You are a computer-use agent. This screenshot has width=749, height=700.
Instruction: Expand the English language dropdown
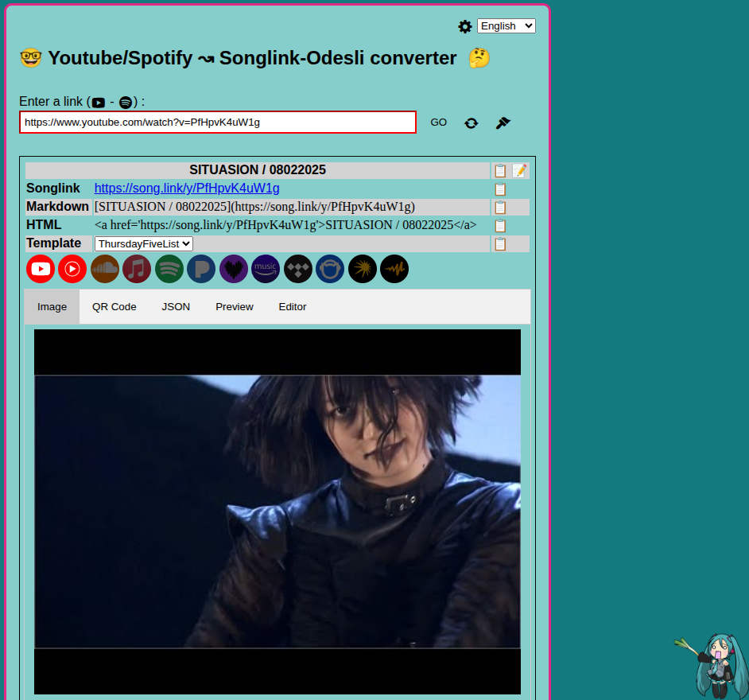(x=506, y=26)
